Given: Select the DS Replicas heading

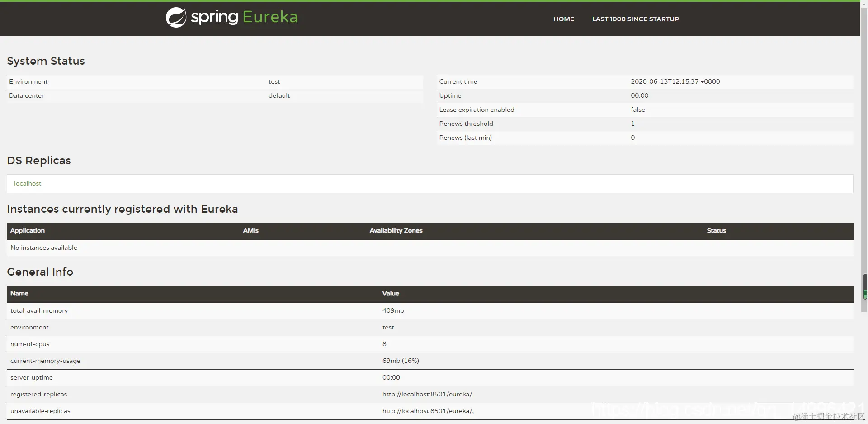Looking at the screenshot, I should point(39,161).
